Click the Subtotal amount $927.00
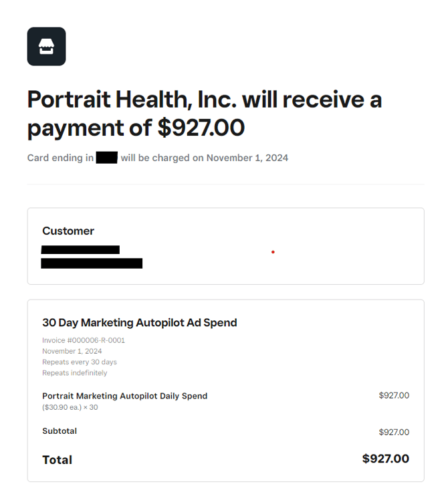This screenshot has height=502, width=448. coord(394,432)
